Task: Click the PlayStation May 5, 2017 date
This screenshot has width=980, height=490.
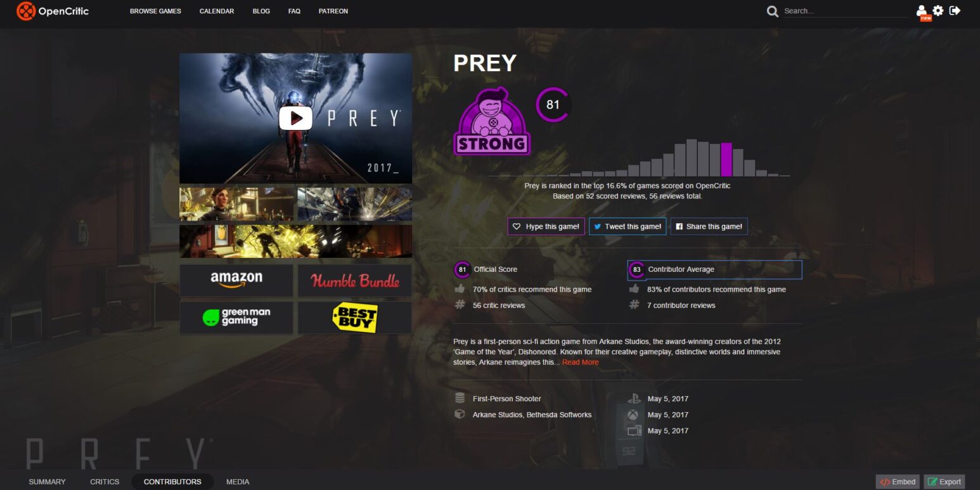Action: pyautogui.click(x=668, y=399)
